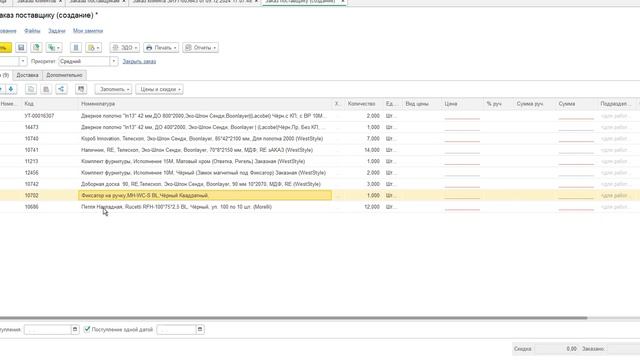Click quantity 14,000 in row 10741
The image size is (640, 360).
[372, 150]
